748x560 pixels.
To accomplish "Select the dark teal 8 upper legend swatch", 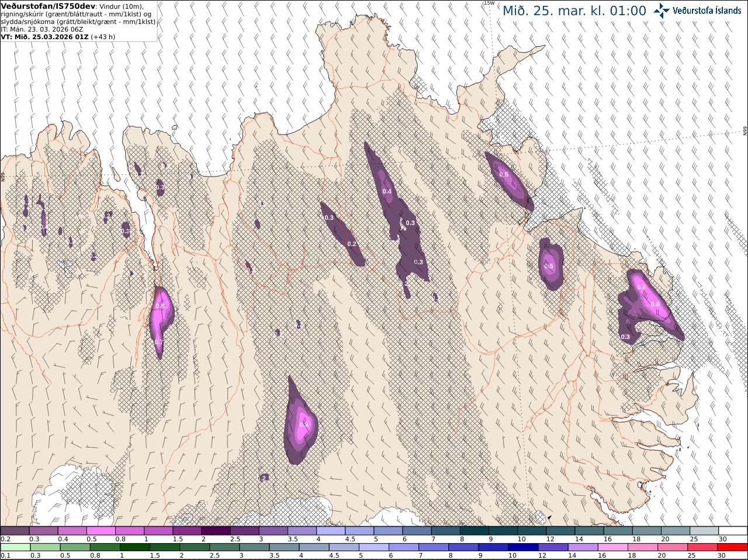I will (x=475, y=531).
